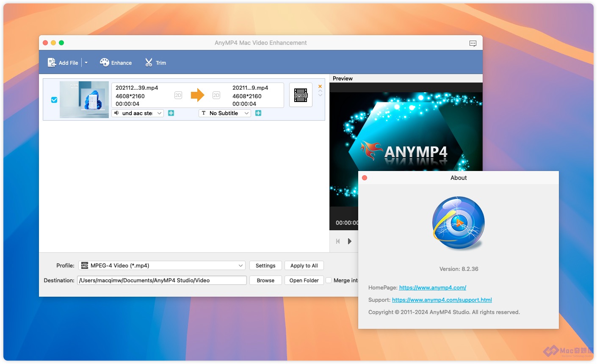This screenshot has height=364, width=597.
Task: Close the About window
Action: (365, 178)
